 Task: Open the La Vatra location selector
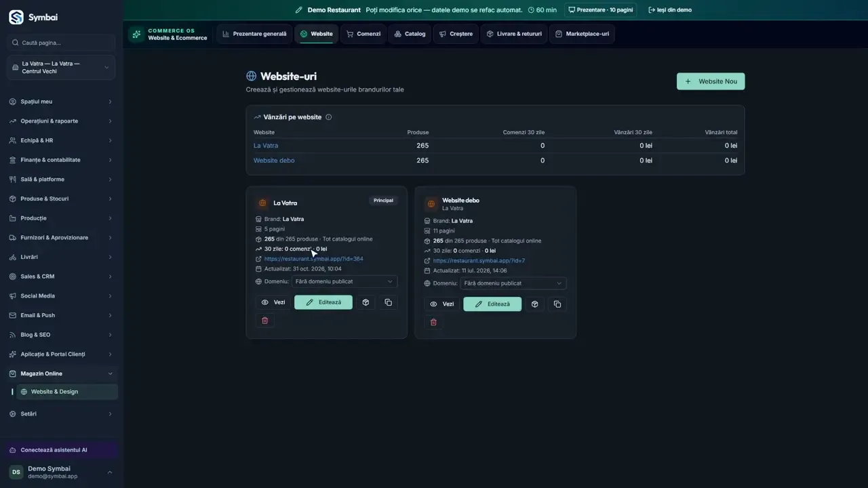[61, 68]
